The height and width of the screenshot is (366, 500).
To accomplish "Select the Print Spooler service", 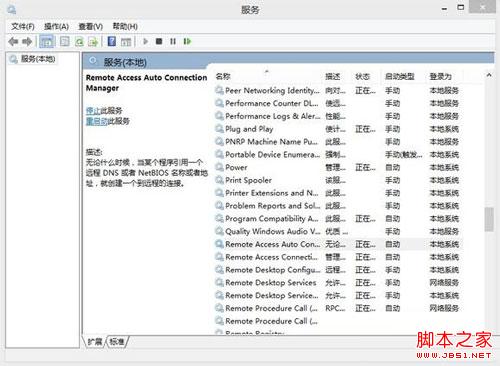I will [337, 180].
